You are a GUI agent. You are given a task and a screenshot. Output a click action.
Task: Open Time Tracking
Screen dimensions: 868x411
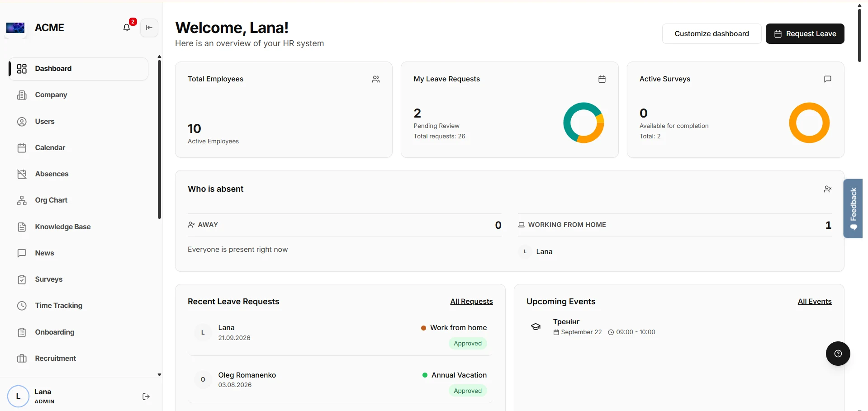coord(79,306)
